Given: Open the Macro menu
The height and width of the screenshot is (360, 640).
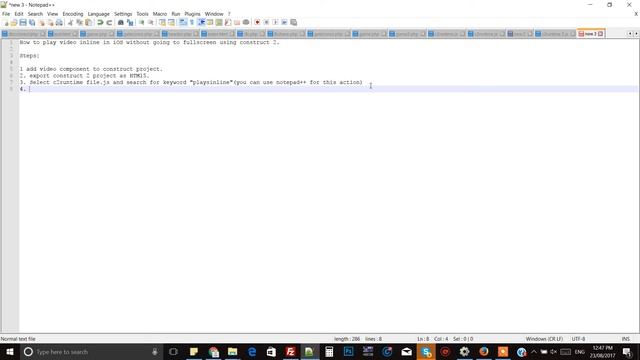Looking at the screenshot, I should 160,14.
